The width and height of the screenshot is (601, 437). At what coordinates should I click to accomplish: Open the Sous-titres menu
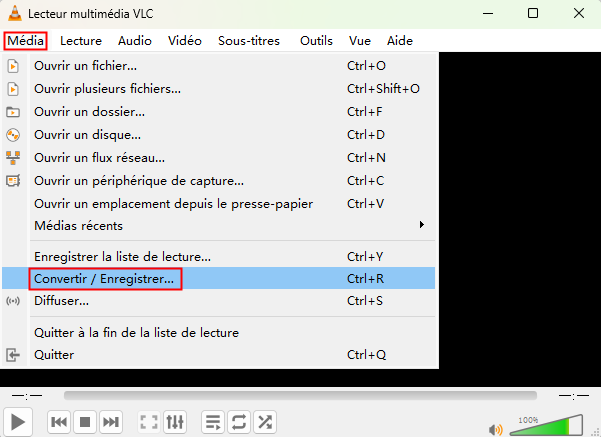(x=249, y=41)
